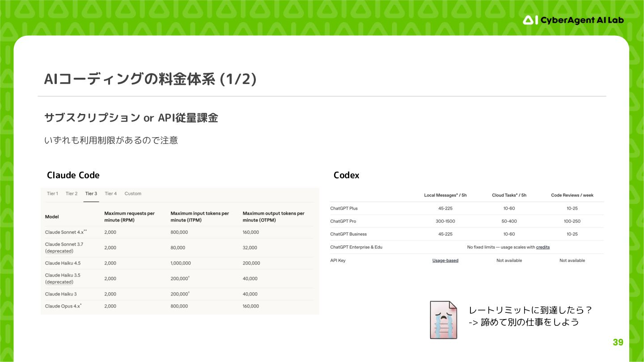Open the Tier 4 tab

(110, 194)
